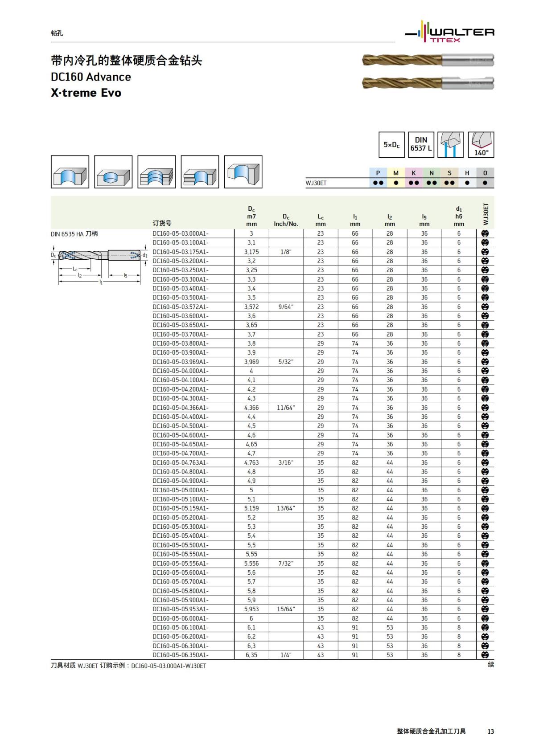The height and width of the screenshot is (756, 535).
Task: Click the availability icon for DC160-05-05.159A1-
Action: click(x=485, y=508)
